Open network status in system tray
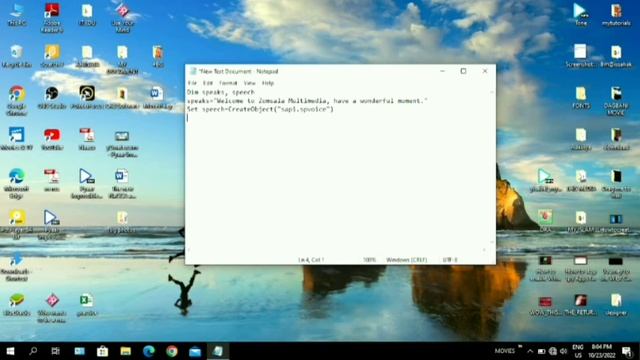This screenshot has width=640, height=360. [553, 351]
